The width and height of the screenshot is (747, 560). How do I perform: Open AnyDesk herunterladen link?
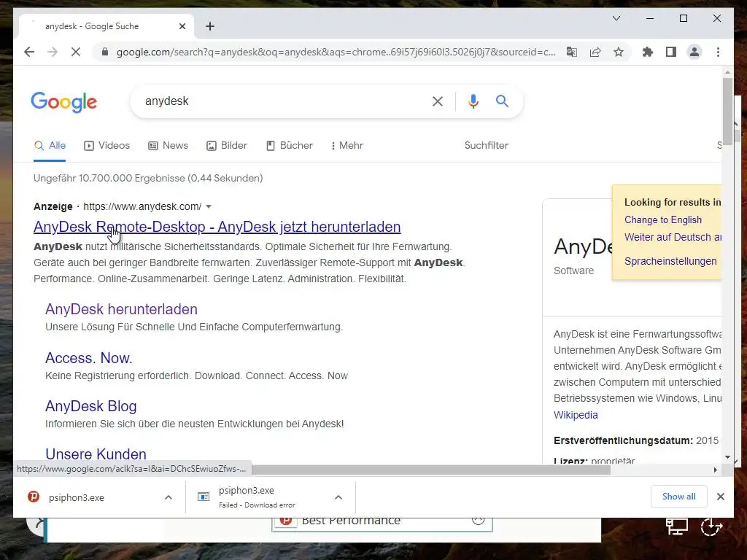(x=122, y=309)
